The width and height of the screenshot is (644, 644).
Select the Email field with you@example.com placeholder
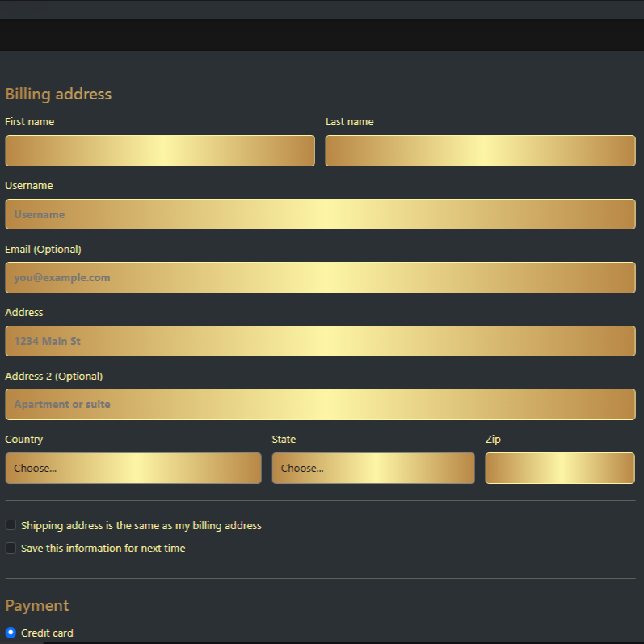pyautogui.click(x=320, y=277)
